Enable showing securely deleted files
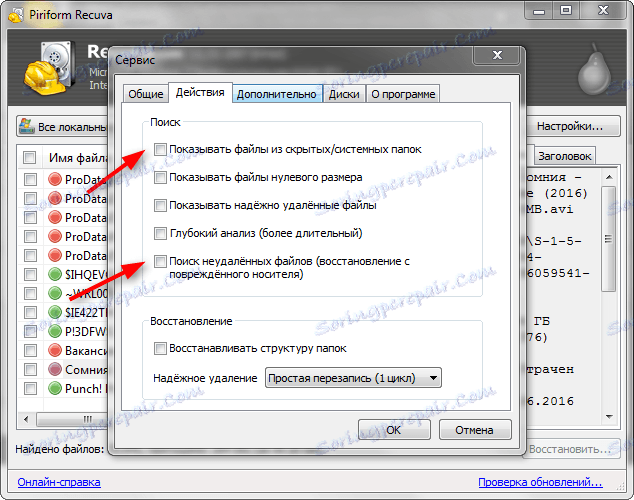 tap(160, 205)
